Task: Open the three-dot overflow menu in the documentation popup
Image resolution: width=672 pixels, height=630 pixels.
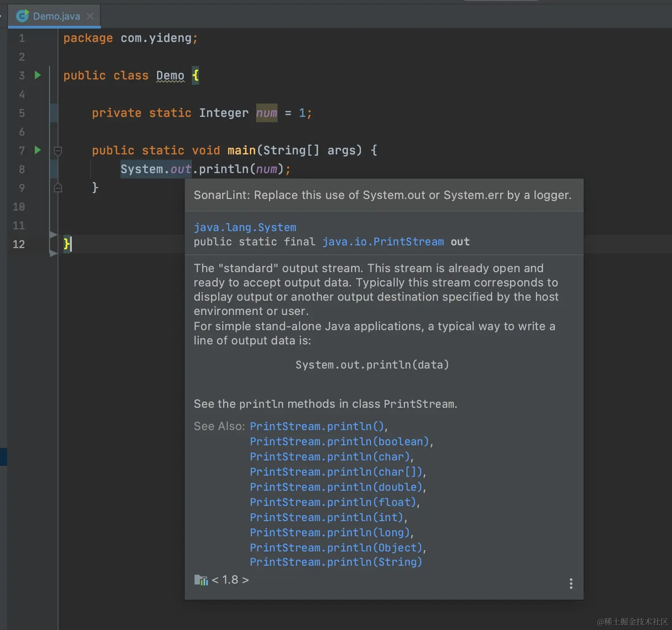Action: [x=571, y=583]
